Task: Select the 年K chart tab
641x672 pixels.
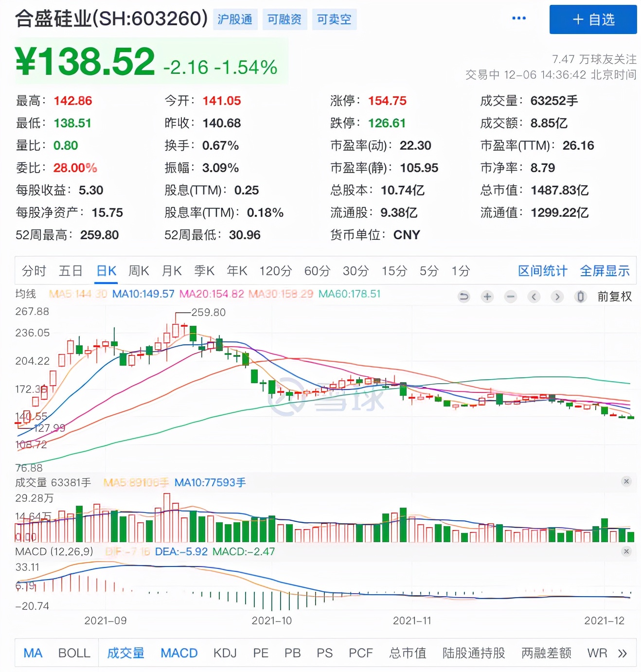Action: click(237, 271)
